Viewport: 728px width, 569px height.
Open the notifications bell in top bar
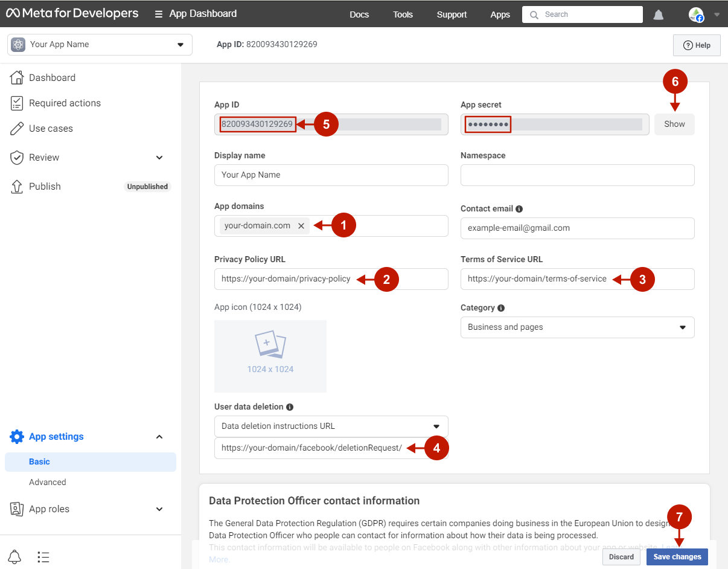click(x=659, y=14)
